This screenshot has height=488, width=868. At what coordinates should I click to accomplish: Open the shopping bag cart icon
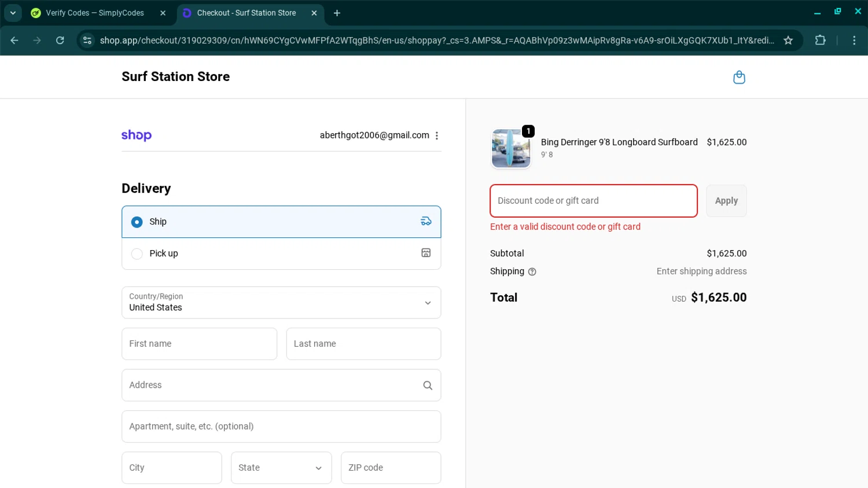tap(739, 77)
